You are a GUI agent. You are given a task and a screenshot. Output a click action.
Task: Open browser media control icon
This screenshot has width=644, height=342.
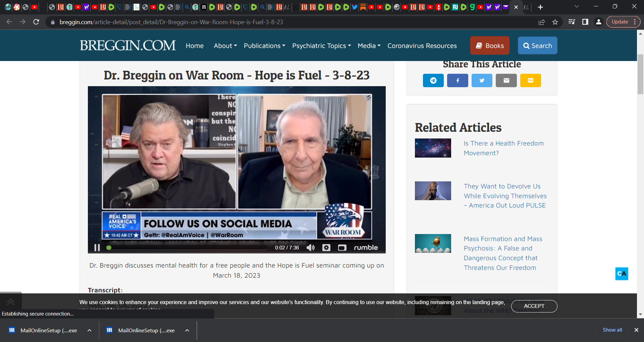572,22
